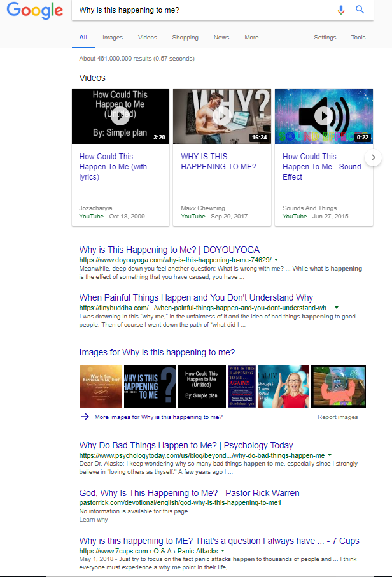
Task: Expand dropdown arrow after Panic Attacks breadcrumb
Action: coord(223,551)
